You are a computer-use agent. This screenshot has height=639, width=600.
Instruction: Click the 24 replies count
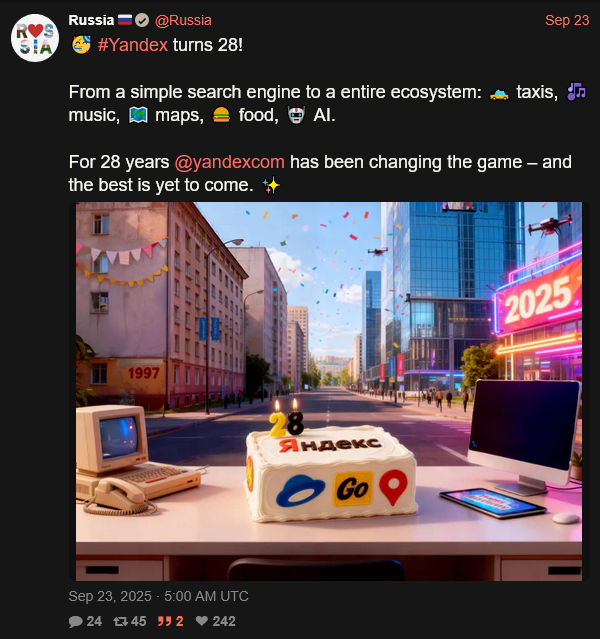(x=94, y=621)
